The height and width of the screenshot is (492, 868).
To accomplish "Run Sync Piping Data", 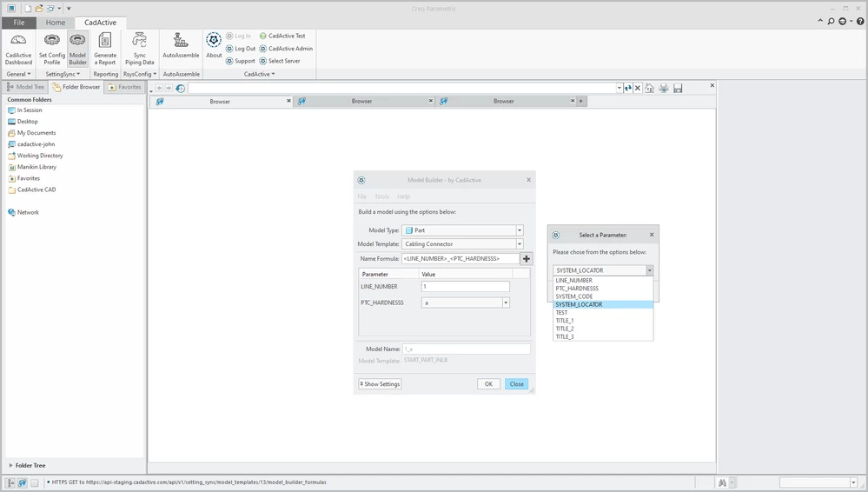I will tap(140, 50).
